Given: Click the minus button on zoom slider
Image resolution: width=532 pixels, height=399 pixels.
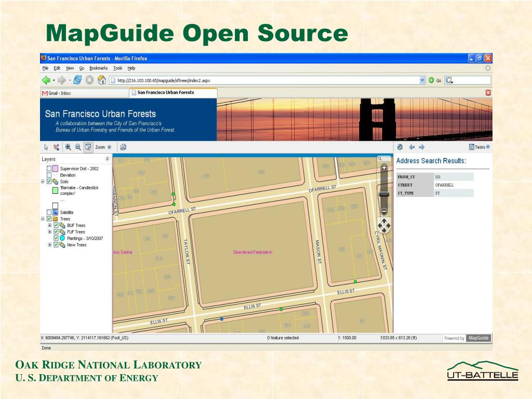Looking at the screenshot, I should click(x=384, y=211).
